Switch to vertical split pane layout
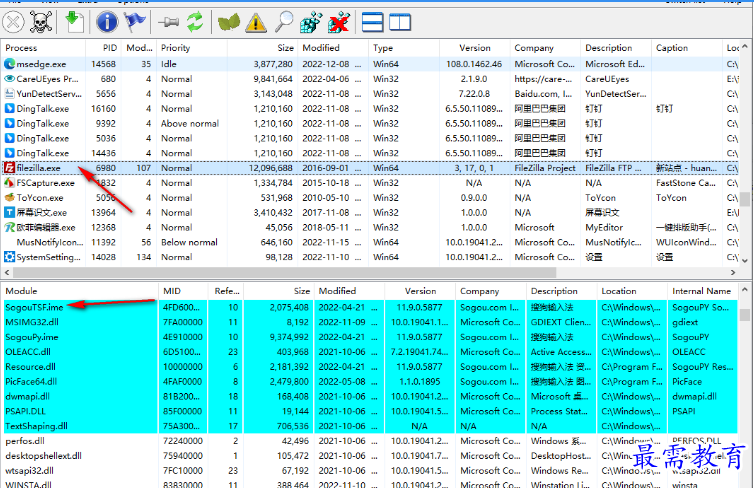Viewport: 754px width, 488px height. [400, 22]
